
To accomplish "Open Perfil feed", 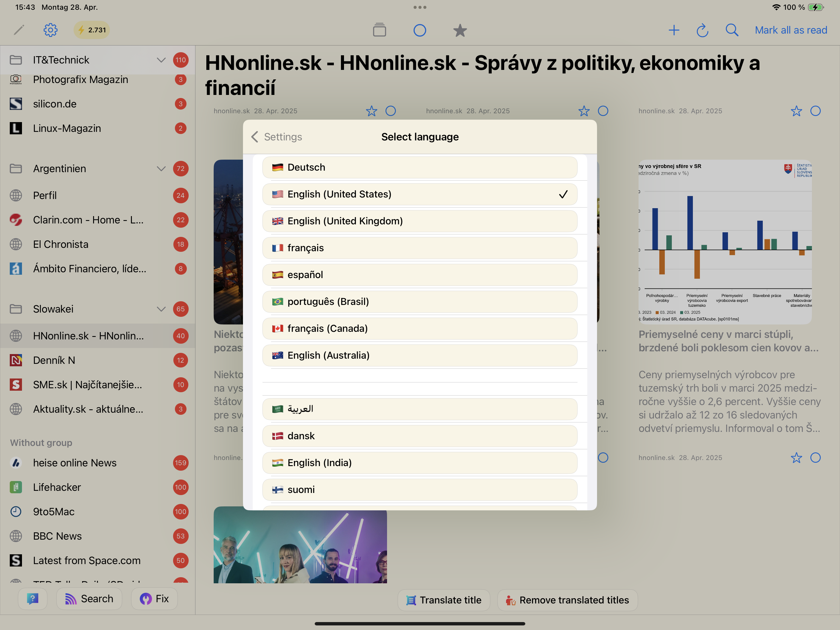I will (x=98, y=196).
